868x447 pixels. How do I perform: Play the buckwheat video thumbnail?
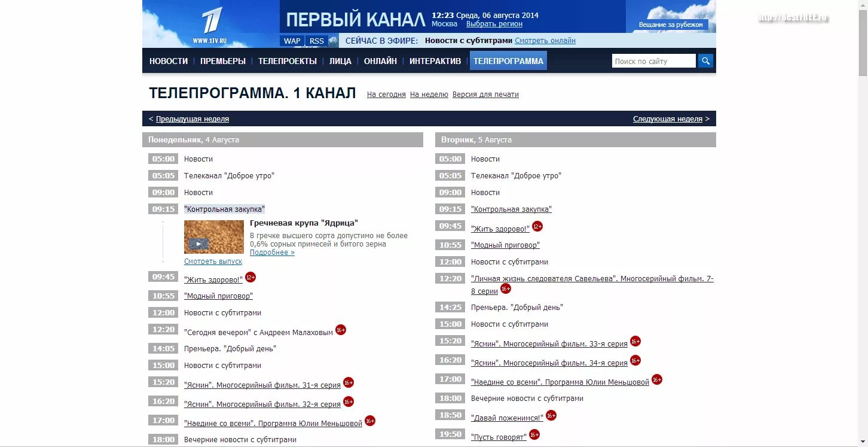213,237
